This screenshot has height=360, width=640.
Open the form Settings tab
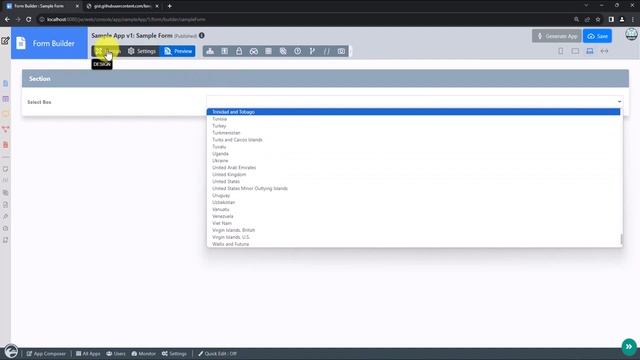[x=142, y=51]
